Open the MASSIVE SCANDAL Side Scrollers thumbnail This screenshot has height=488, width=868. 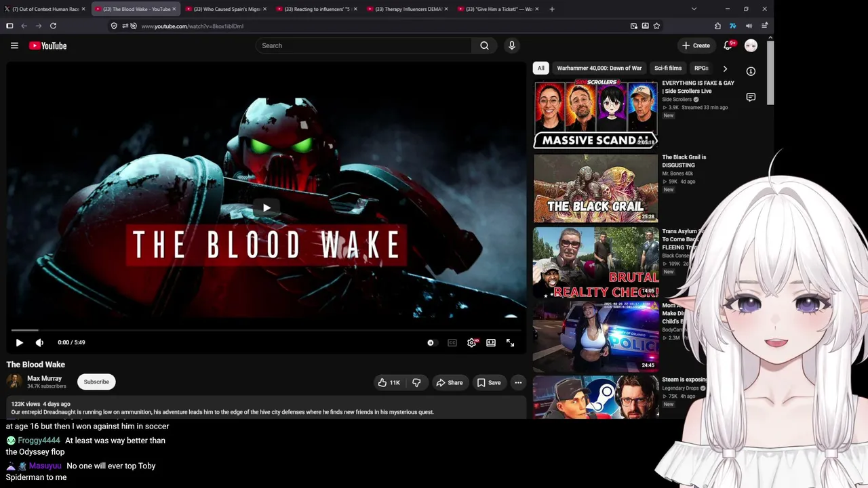[x=595, y=115]
